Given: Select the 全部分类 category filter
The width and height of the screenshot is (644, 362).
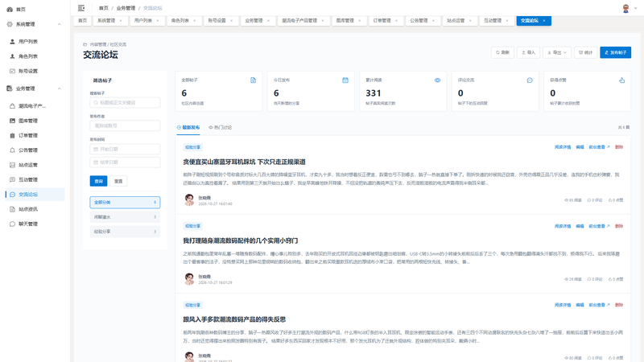Looking at the screenshot, I should pyautogui.click(x=125, y=203).
